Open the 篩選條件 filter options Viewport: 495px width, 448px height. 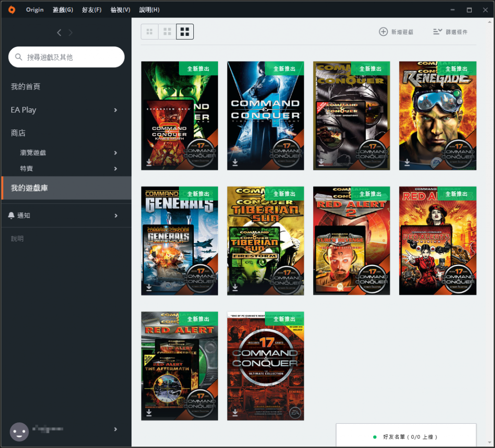(x=451, y=32)
